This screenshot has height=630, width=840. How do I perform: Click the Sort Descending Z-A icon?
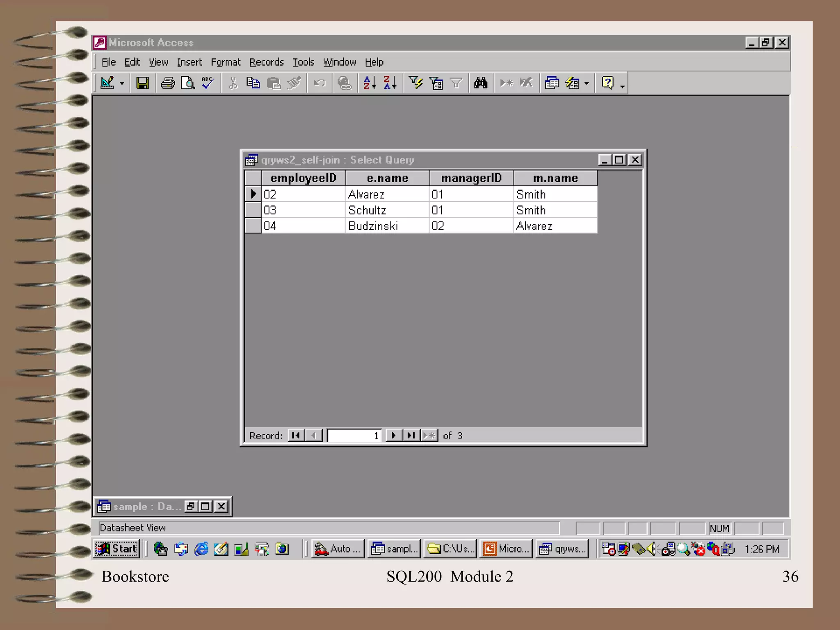[390, 83]
